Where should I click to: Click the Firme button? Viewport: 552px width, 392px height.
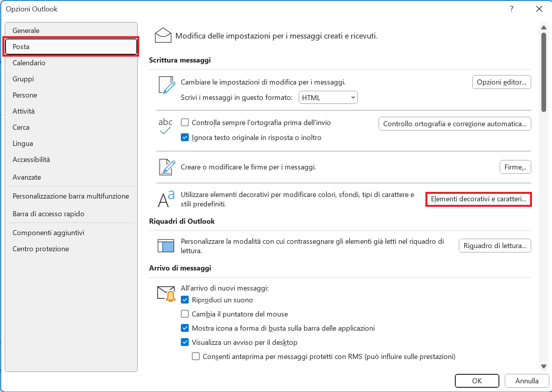[515, 167]
